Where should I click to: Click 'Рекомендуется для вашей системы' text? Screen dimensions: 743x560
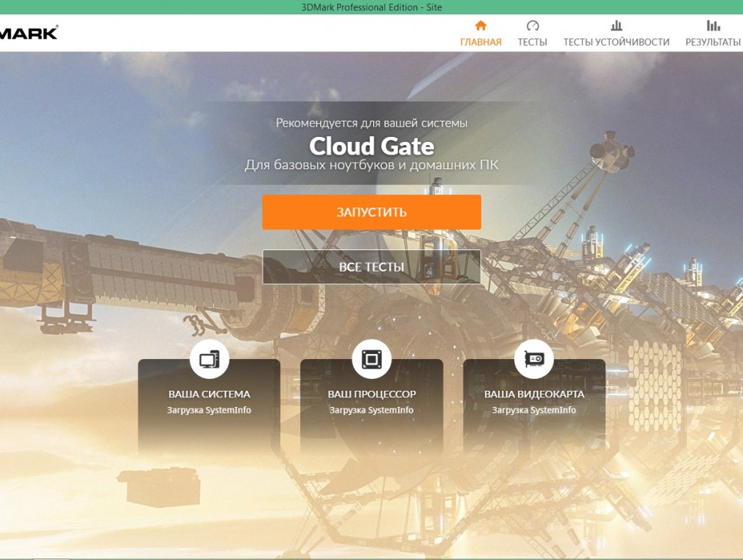click(371, 124)
